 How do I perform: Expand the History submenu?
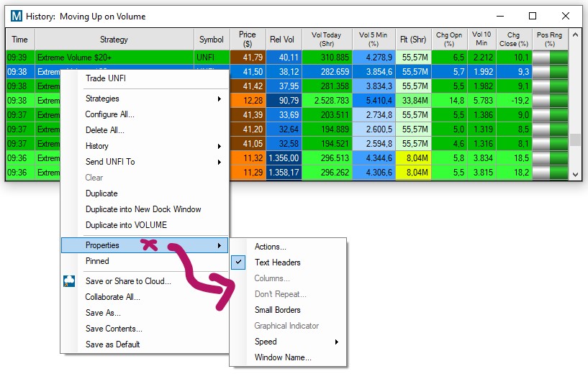pyautogui.click(x=97, y=146)
